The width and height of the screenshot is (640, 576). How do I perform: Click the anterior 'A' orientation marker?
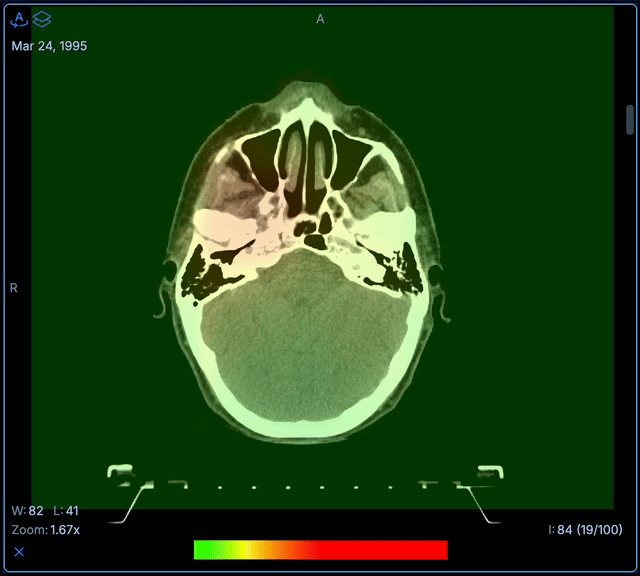click(x=320, y=19)
